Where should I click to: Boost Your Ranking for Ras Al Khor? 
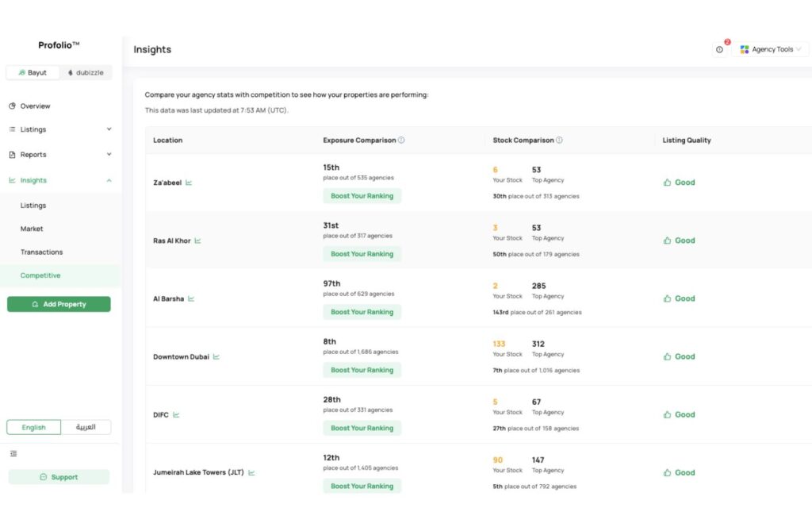(362, 254)
